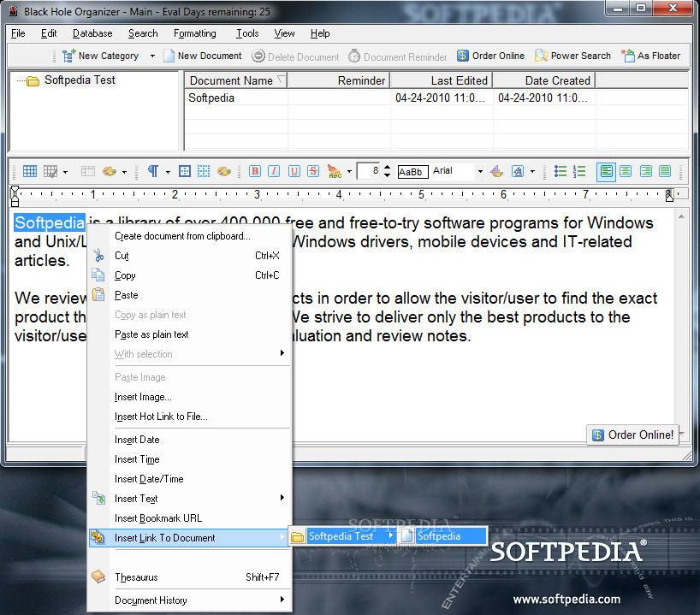Open the New Category dropdown arrow
This screenshot has width=700, height=615.
pyautogui.click(x=152, y=56)
